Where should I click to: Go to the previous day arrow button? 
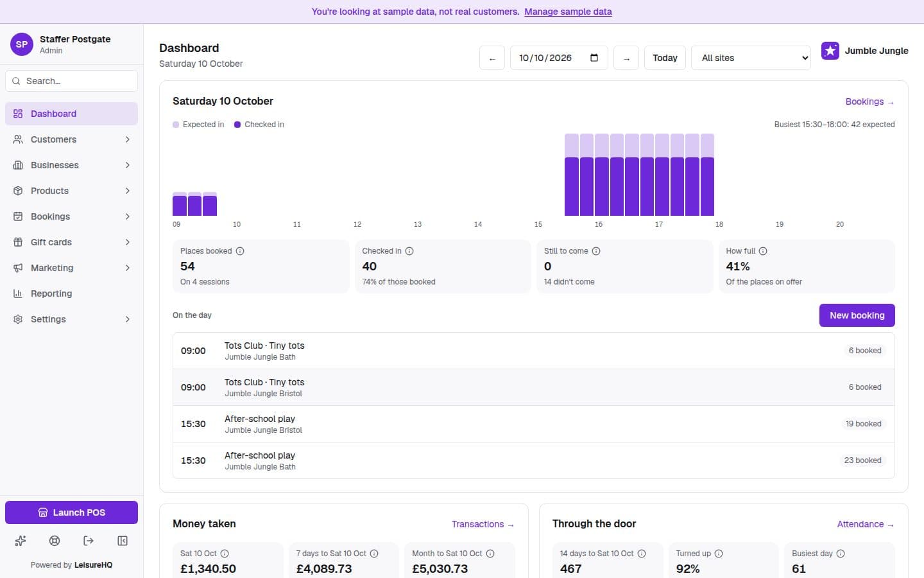pyautogui.click(x=492, y=58)
